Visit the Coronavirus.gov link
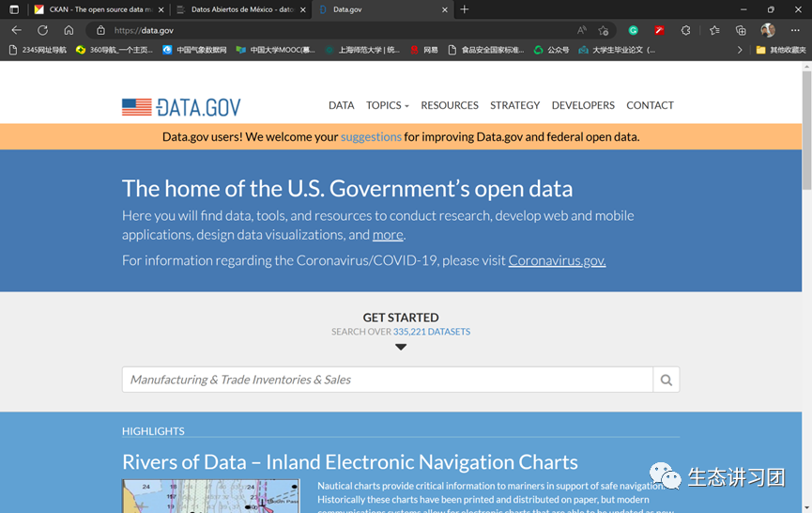The image size is (812, 513). point(557,260)
